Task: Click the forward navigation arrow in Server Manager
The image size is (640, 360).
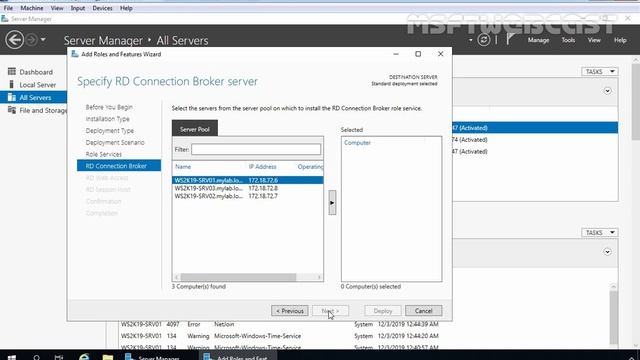Action: (x=31, y=40)
